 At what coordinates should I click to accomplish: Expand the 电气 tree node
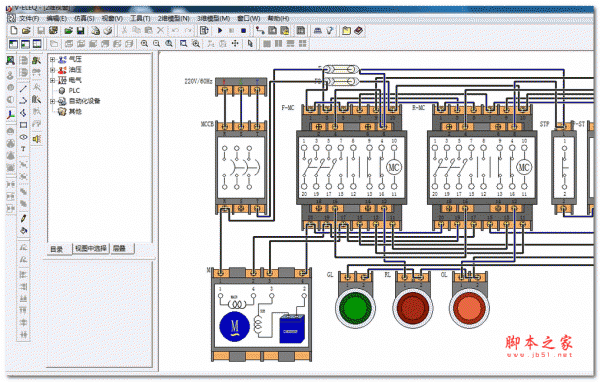(x=53, y=80)
